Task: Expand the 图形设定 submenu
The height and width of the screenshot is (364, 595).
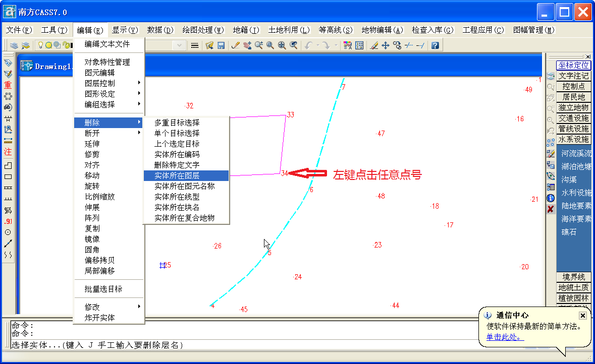Action: 109,94
